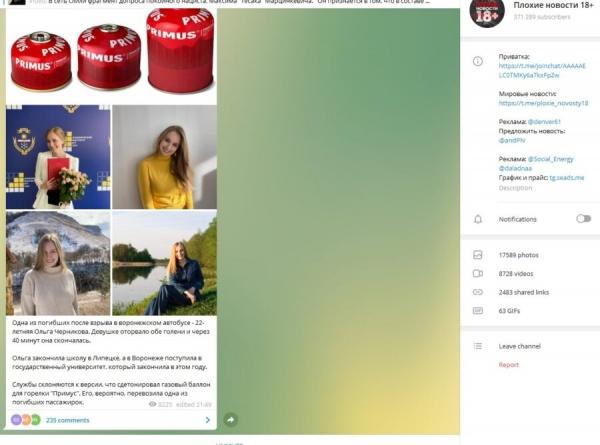Click the subscribers count under the channel name
The height and width of the screenshot is (445, 600).
click(x=542, y=17)
